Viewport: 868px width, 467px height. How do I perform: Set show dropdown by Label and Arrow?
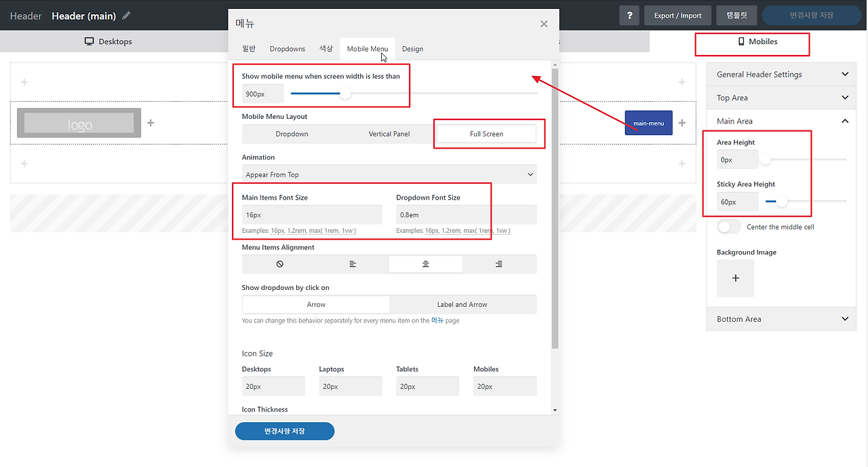(x=462, y=305)
